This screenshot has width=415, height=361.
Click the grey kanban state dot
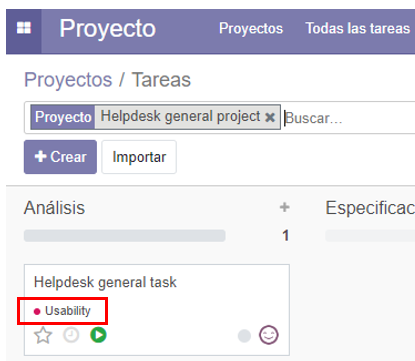pyautogui.click(x=244, y=336)
